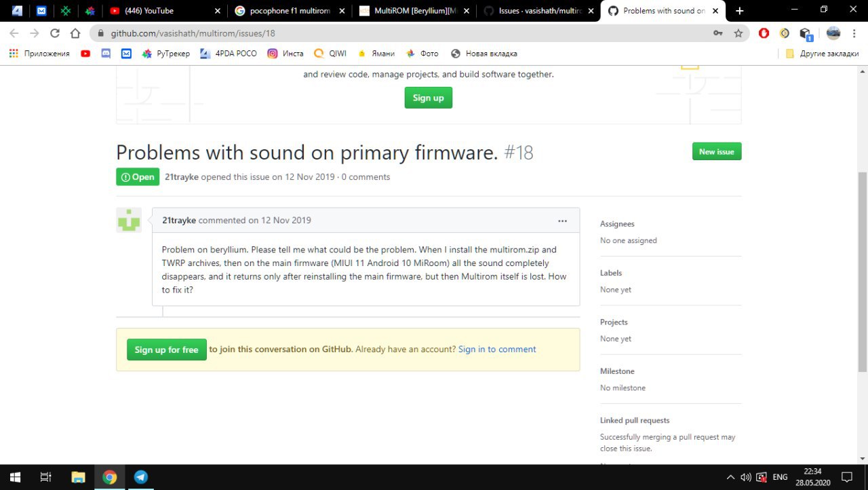This screenshot has width=868, height=490.
Task: Click the Milestone sidebar heading
Action: tap(617, 371)
